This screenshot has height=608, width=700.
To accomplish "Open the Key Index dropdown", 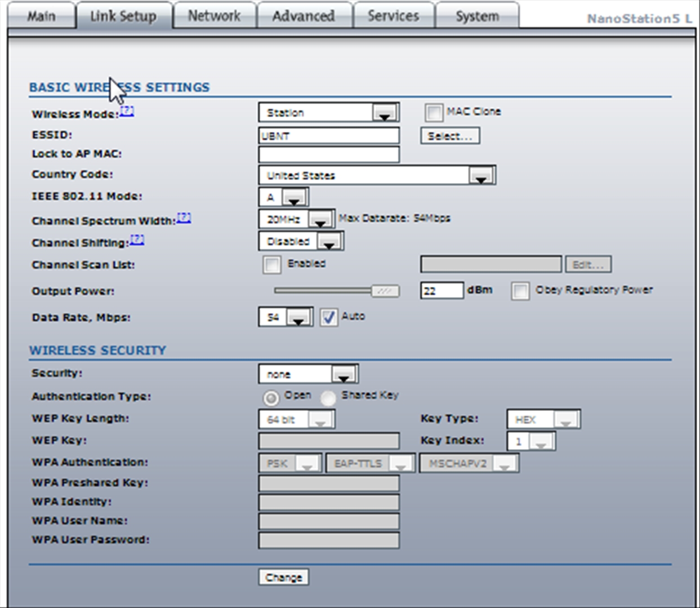I will click(x=531, y=441).
